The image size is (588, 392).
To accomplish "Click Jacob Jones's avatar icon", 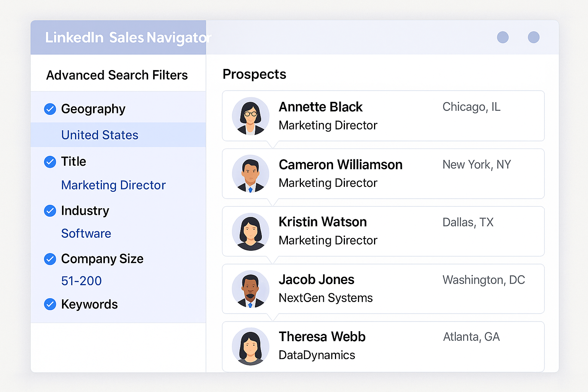I will click(250, 289).
